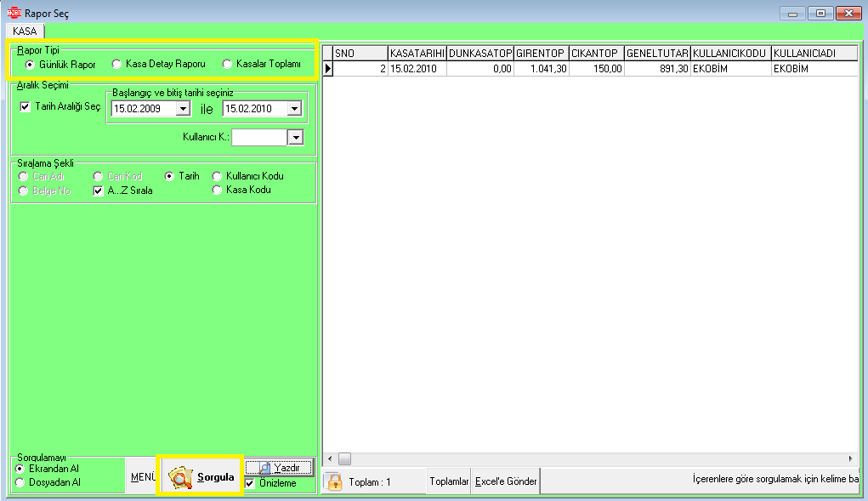This screenshot has width=868, height=501.
Task: Choose Kasa Detay Raporu report type
Action: [x=116, y=64]
